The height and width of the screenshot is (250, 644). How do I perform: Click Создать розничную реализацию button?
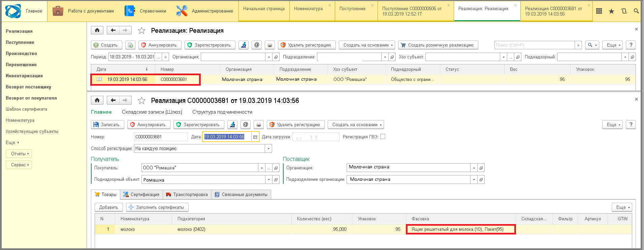click(x=438, y=45)
